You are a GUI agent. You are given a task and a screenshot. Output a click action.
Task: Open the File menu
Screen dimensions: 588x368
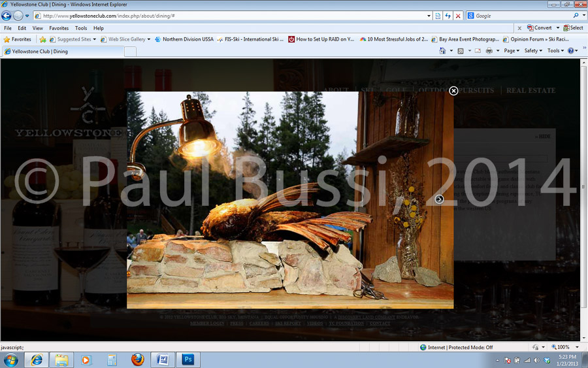click(7, 28)
